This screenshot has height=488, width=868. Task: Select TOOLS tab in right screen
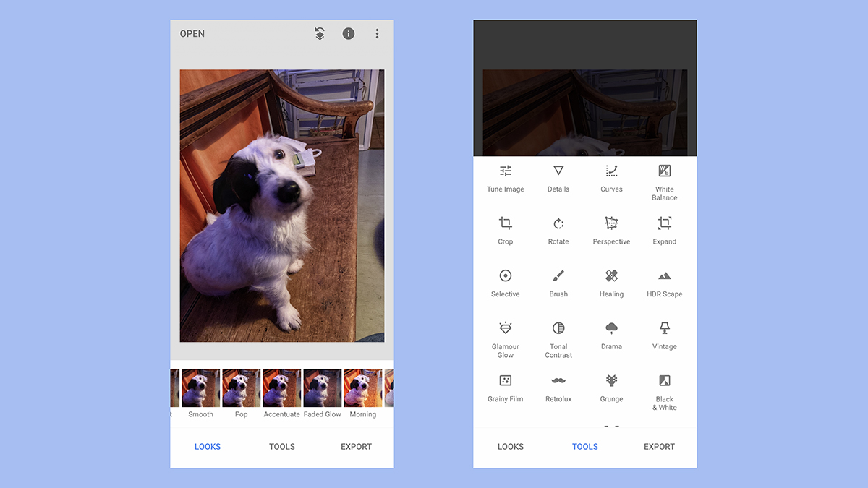pos(585,447)
